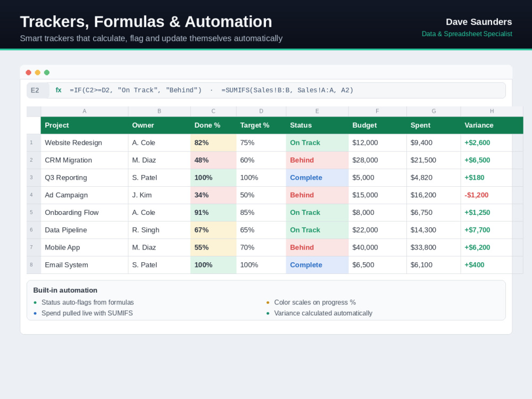Click the $22,000 budget cell
This screenshot has width=532, height=399.
(377, 230)
